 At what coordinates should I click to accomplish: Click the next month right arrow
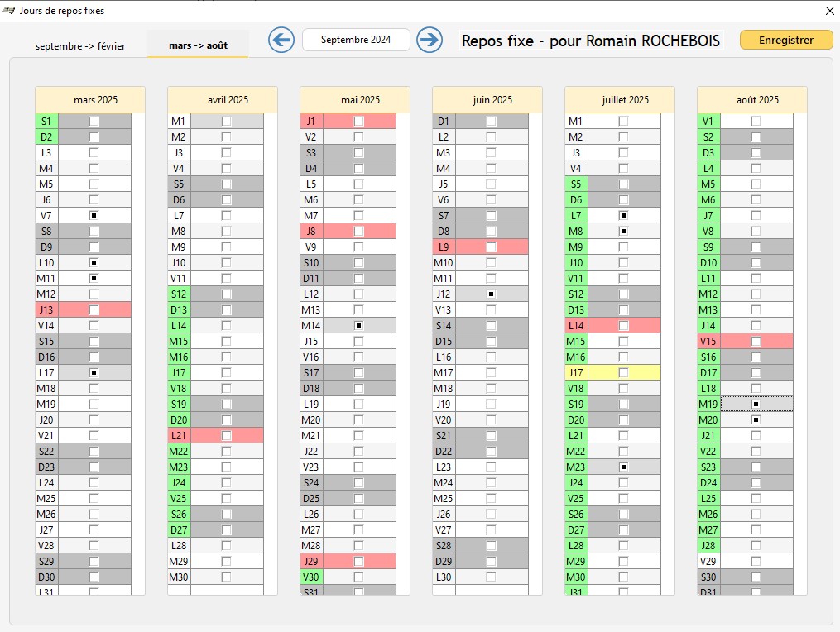coord(429,40)
